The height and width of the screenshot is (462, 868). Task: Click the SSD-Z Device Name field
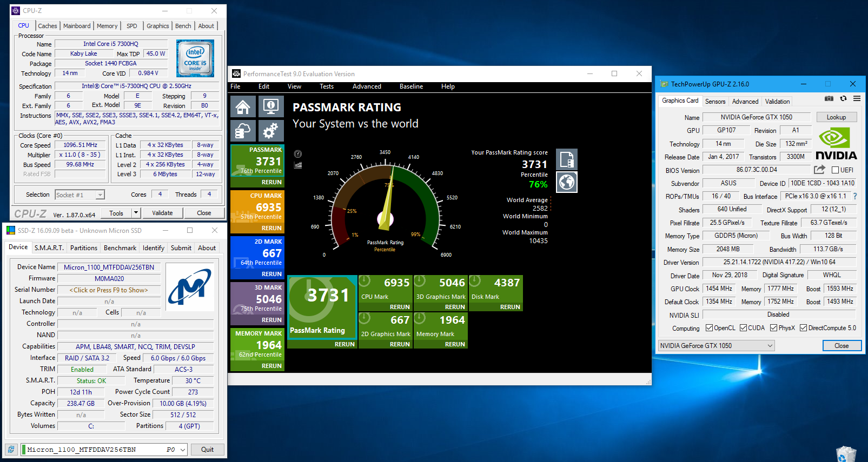109,267
